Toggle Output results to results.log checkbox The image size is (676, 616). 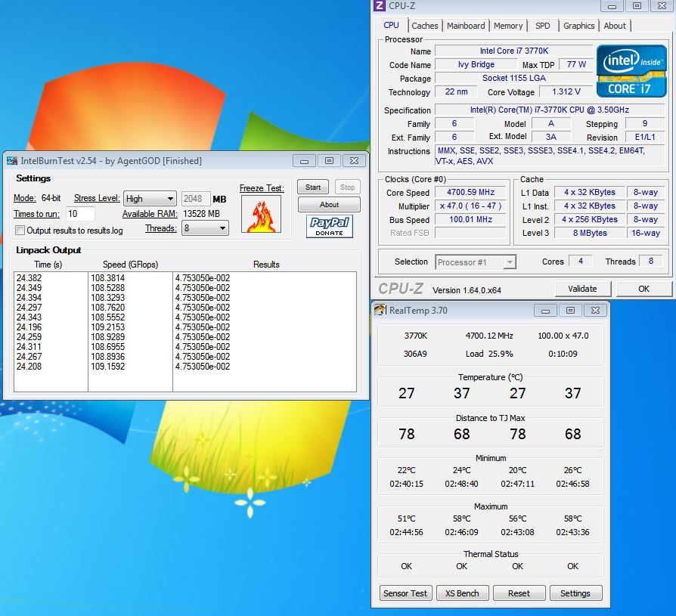(x=20, y=231)
